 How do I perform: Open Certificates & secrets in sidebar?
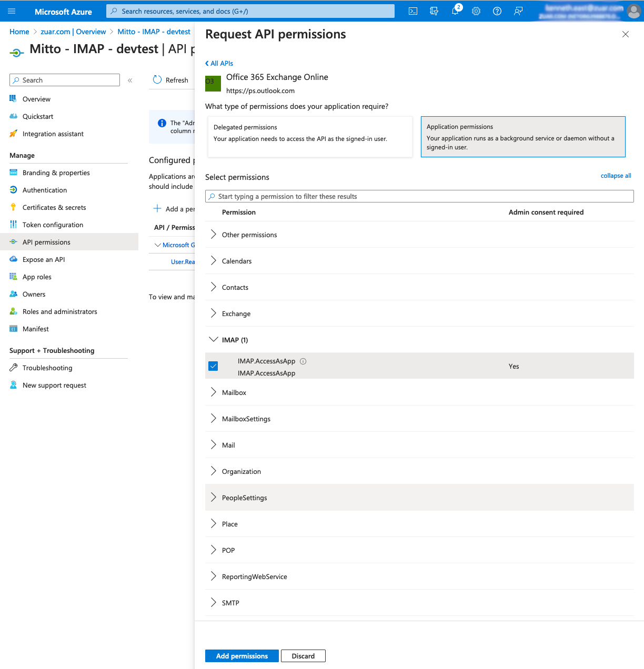pos(54,207)
